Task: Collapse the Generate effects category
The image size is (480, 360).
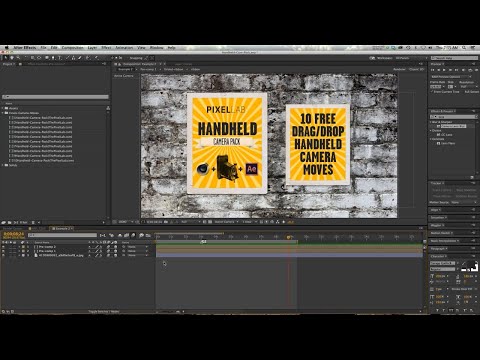Action: pos(430,139)
